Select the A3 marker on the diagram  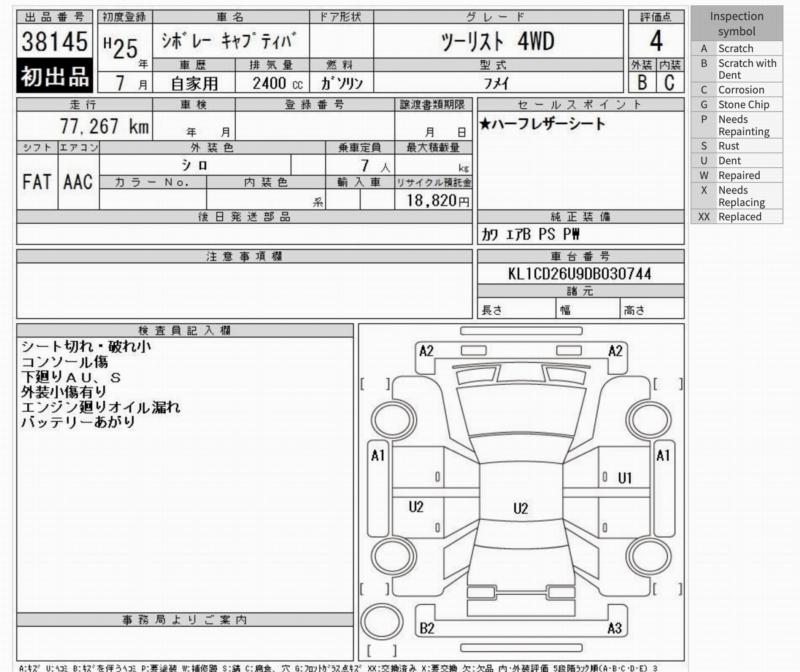click(615, 627)
